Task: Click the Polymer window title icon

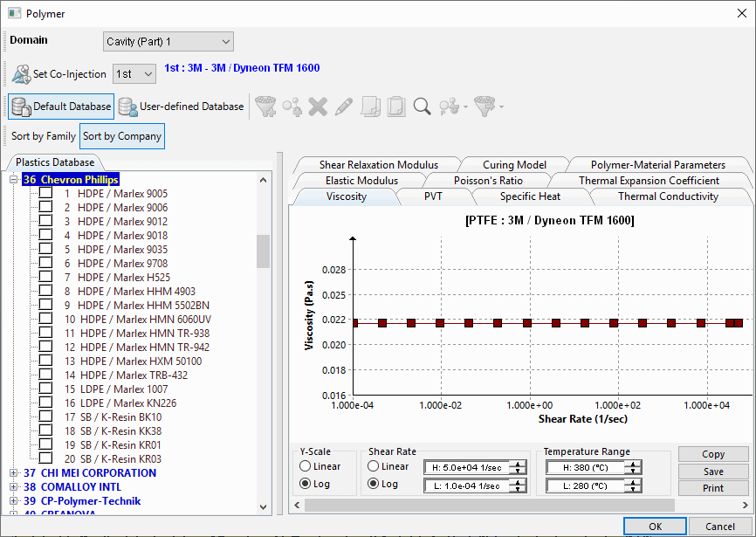Action: pos(15,13)
